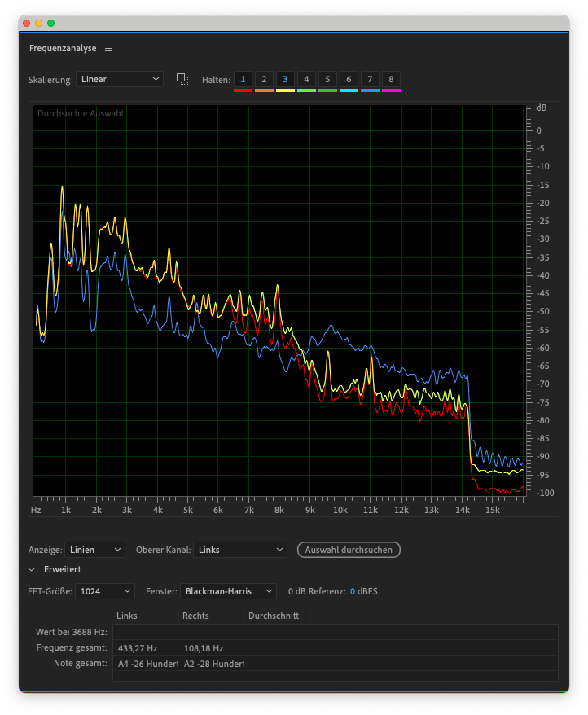Screen dimensions: 588x715
Task: Select the Frequenzanalyse panel tab title
Action: [x=63, y=49]
